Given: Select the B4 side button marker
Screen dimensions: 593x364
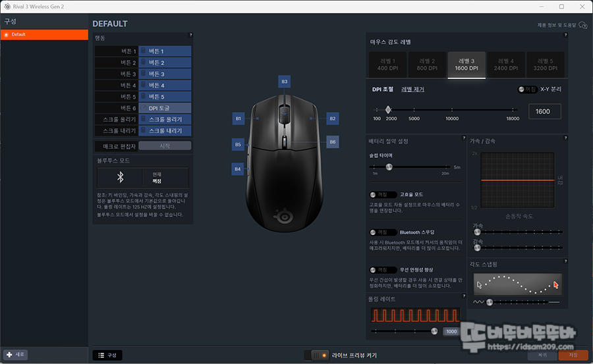Looking at the screenshot, I should (x=237, y=169).
